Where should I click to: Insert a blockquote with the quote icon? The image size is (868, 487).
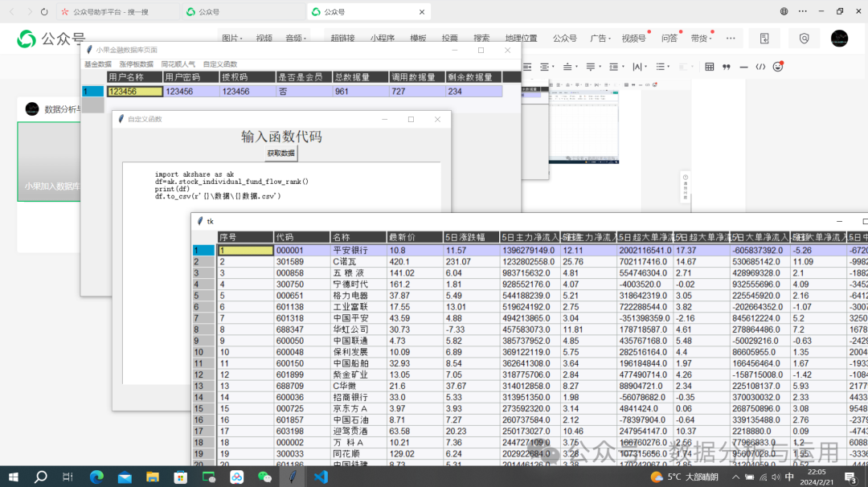tap(727, 67)
